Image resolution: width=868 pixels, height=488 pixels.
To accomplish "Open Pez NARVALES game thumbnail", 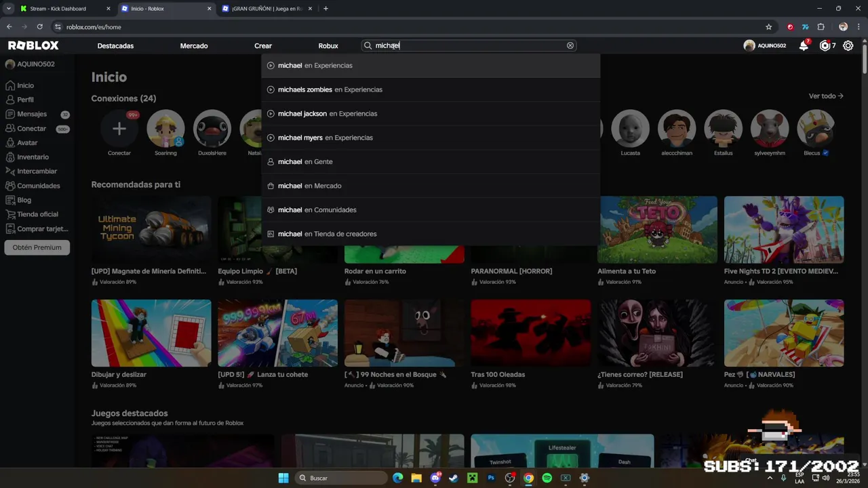I will [x=784, y=333].
